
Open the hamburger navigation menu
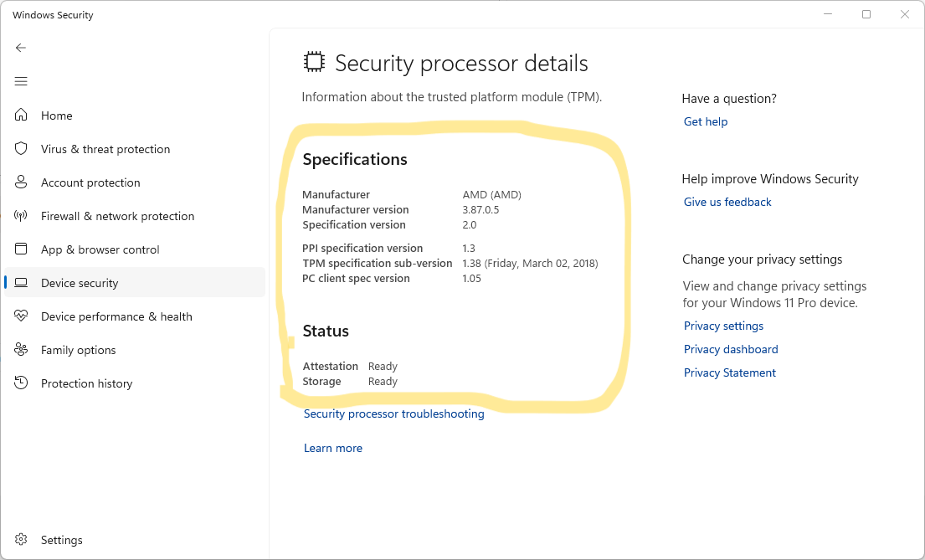click(x=21, y=81)
